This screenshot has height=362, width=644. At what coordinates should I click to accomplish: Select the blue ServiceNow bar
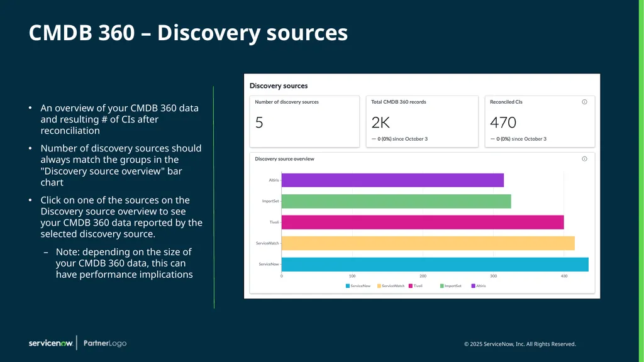pyautogui.click(x=435, y=265)
